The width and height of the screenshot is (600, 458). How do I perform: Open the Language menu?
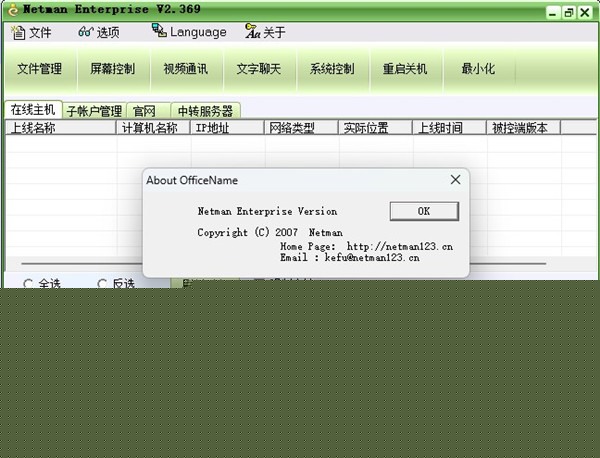click(189, 32)
